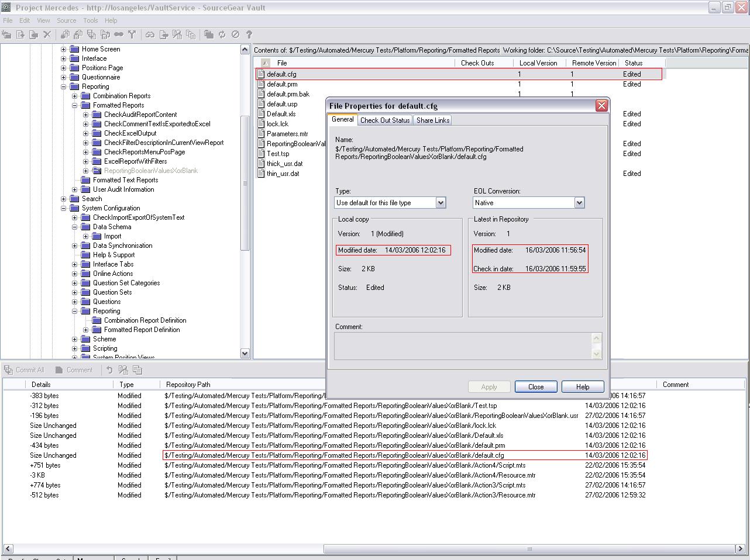The width and height of the screenshot is (750, 560).
Task: Select the Formatted Report Definition folder
Action: (x=142, y=330)
